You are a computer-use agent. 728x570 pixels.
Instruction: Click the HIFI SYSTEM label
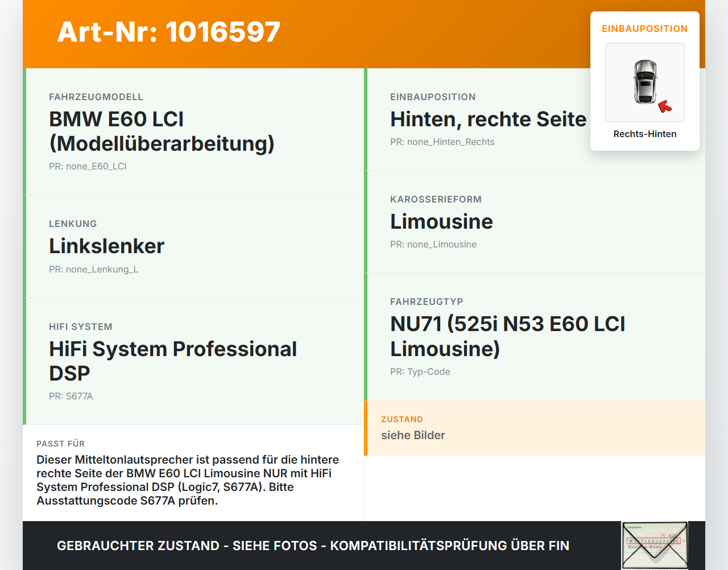(x=81, y=327)
